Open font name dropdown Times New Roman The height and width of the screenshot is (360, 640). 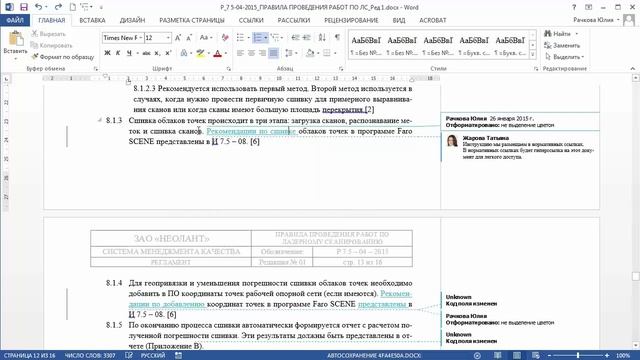pyautogui.click(x=141, y=38)
